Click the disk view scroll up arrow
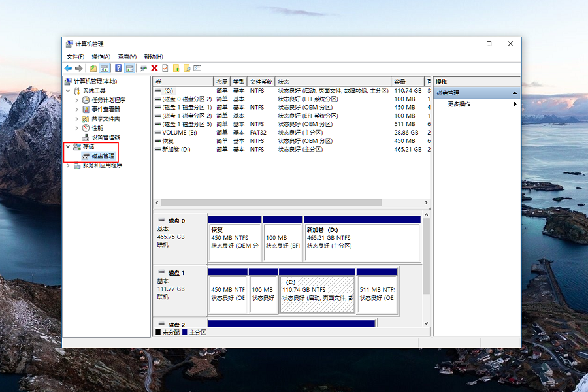The image size is (588, 392). 427,214
